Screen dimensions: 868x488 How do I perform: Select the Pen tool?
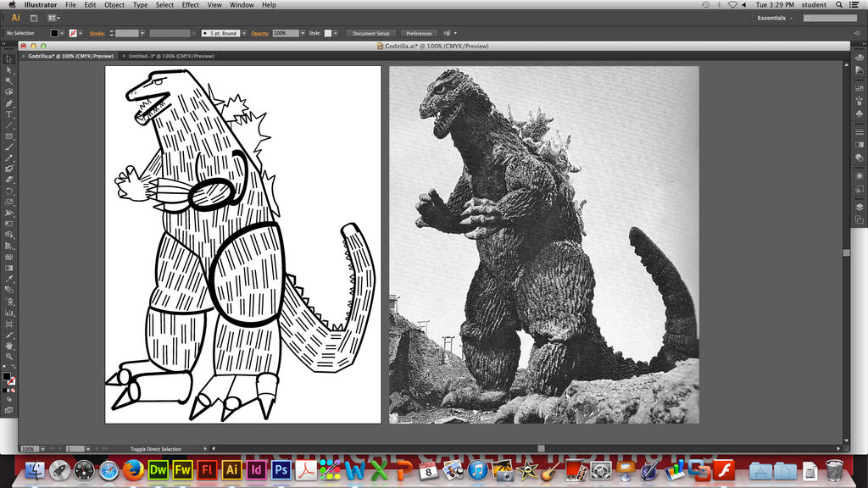click(x=8, y=103)
